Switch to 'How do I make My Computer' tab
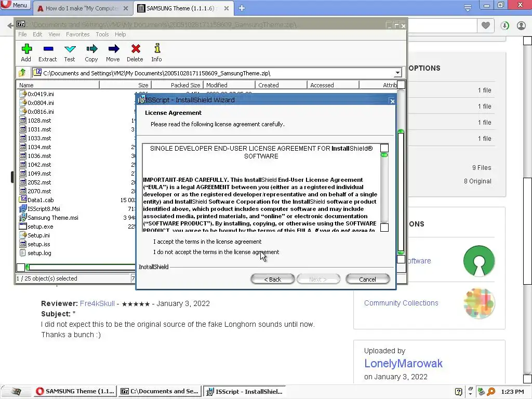Image resolution: width=532 pixels, height=399 pixels. coord(82,8)
